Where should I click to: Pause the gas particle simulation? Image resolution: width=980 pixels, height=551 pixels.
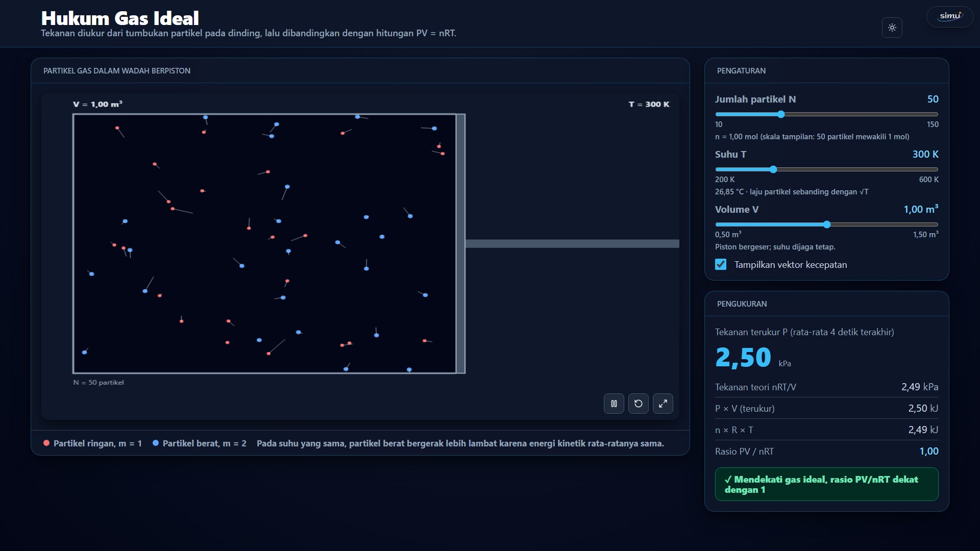point(614,404)
